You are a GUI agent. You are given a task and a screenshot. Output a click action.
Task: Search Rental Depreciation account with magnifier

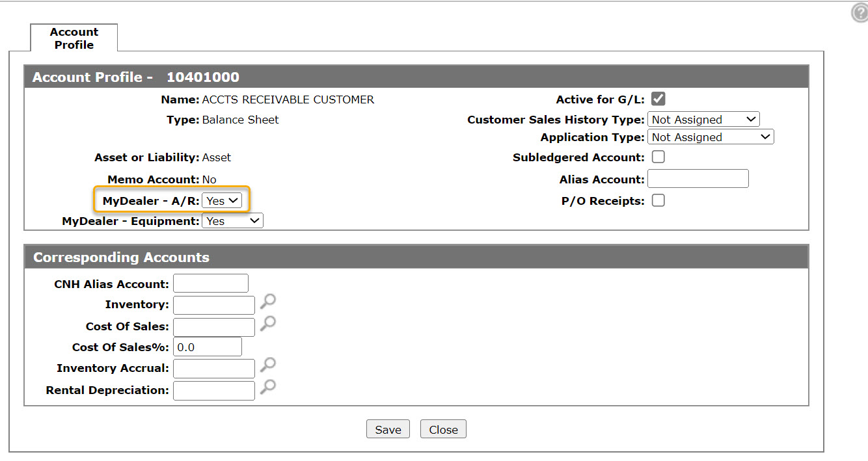point(267,387)
